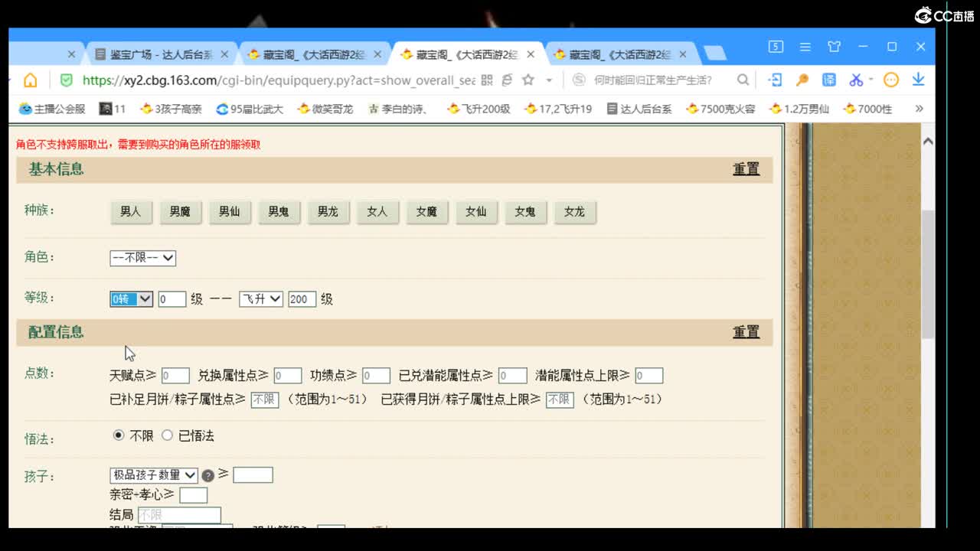980x551 pixels.
Task: Click the search magnifier icon
Action: pyautogui.click(x=743, y=80)
